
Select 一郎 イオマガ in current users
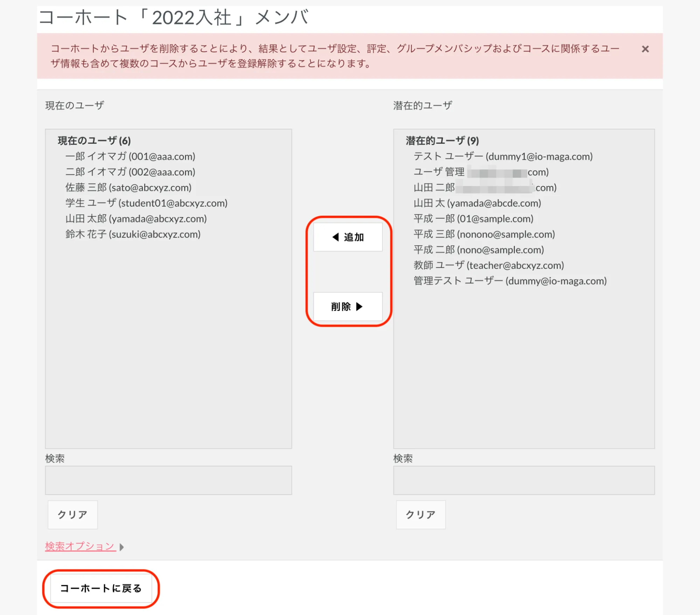pos(130,156)
